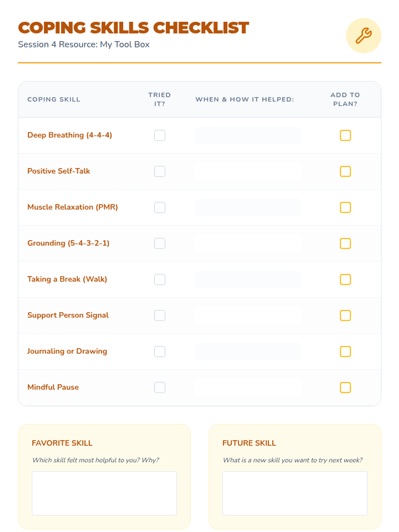Check Tried It for Deep Breathing
The image size is (399, 532).
point(160,135)
